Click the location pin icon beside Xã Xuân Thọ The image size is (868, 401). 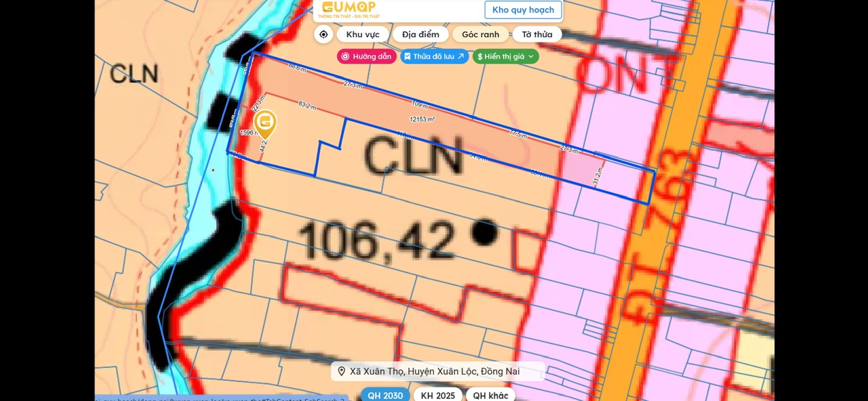(x=342, y=371)
